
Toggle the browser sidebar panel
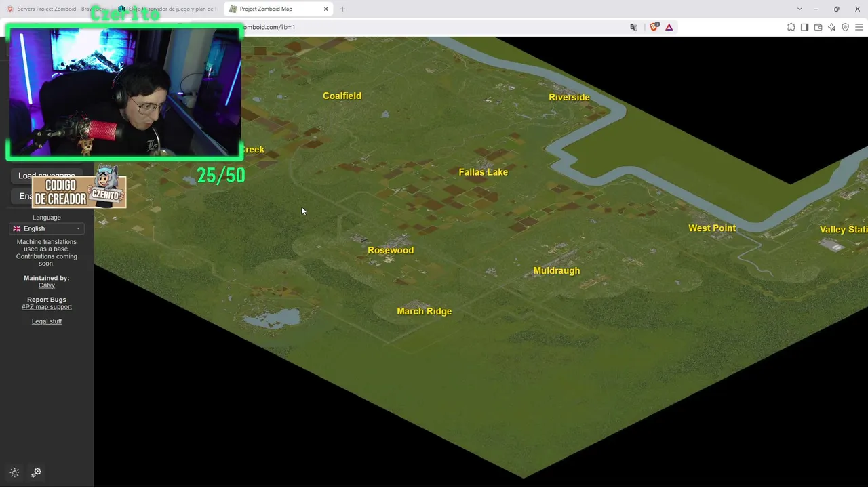804,27
